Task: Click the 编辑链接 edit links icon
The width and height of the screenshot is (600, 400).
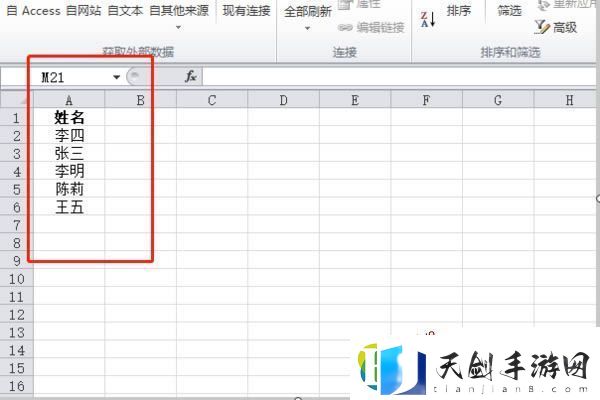Action: click(x=345, y=28)
